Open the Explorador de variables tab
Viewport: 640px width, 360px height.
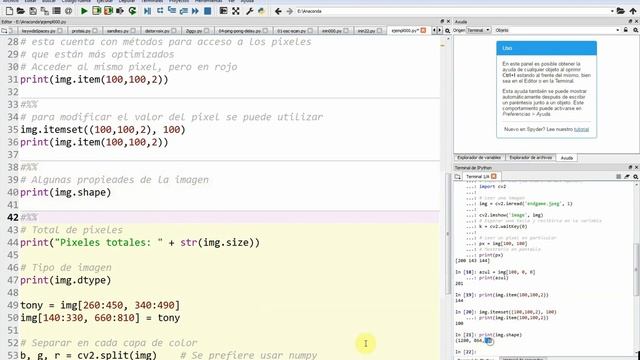point(479,158)
